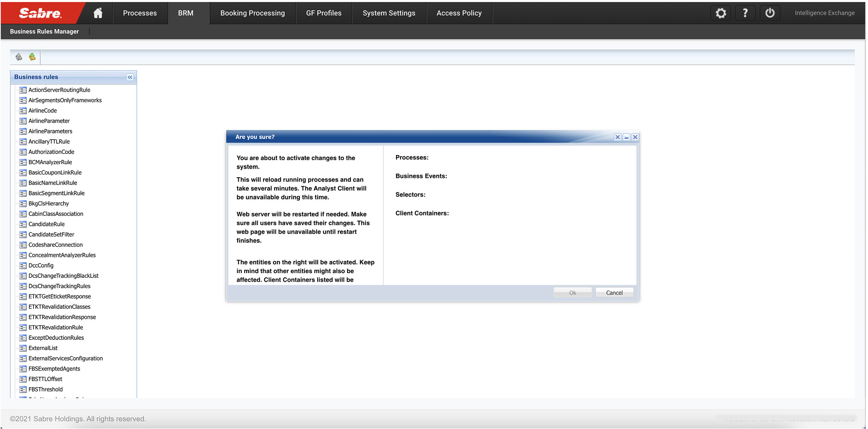The height and width of the screenshot is (429, 868).
Task: Click the Sabre logo
Action: [x=40, y=13]
